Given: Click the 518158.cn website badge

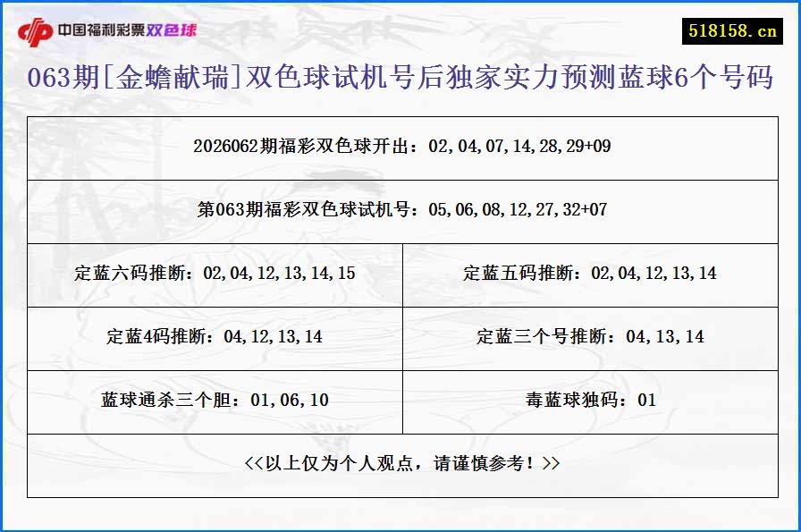Looking at the screenshot, I should 732,31.
